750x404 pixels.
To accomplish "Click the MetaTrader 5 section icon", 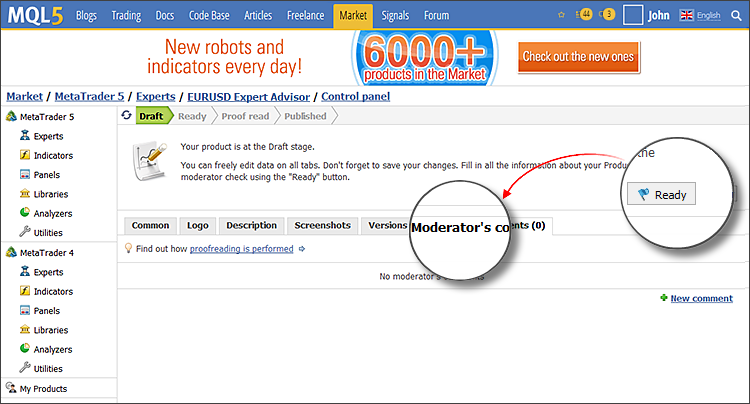I will [x=11, y=116].
